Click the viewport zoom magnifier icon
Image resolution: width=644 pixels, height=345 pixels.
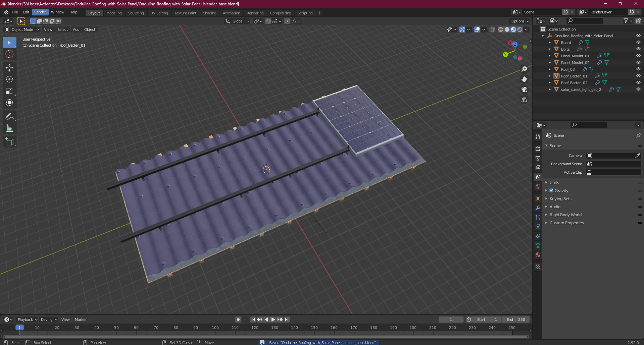click(524, 69)
